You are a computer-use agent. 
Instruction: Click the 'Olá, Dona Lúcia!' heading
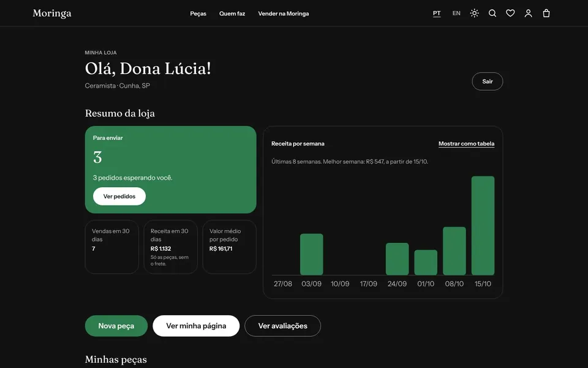pos(148,68)
